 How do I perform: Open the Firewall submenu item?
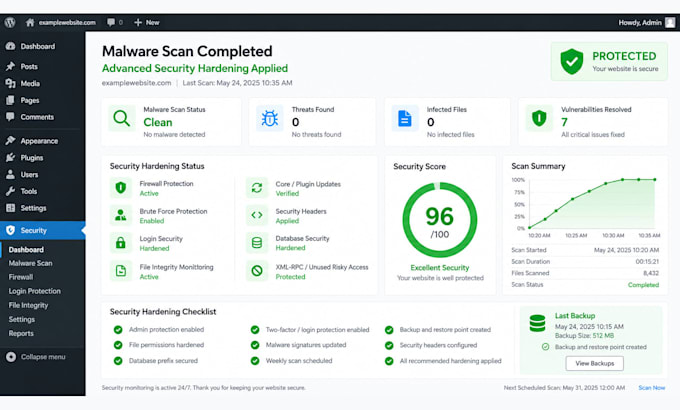click(21, 277)
